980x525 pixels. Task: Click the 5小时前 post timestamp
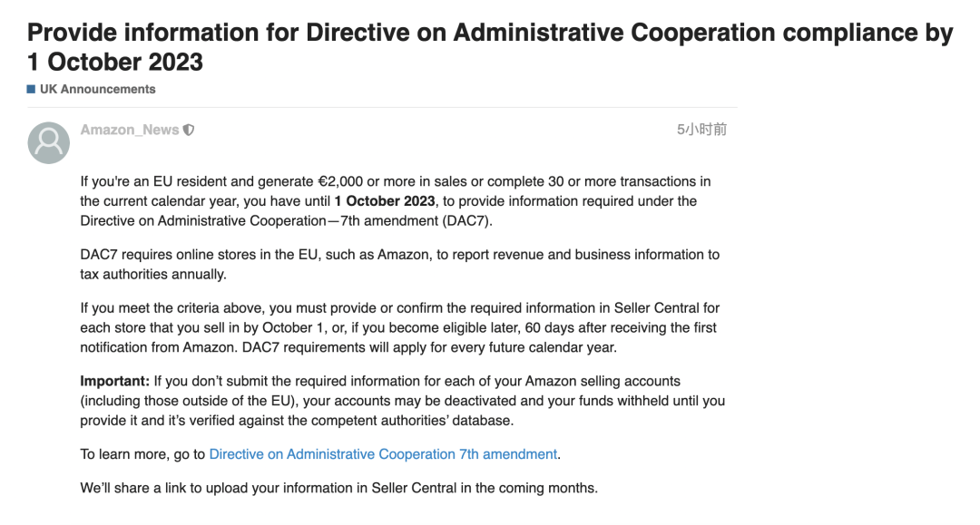(x=701, y=130)
